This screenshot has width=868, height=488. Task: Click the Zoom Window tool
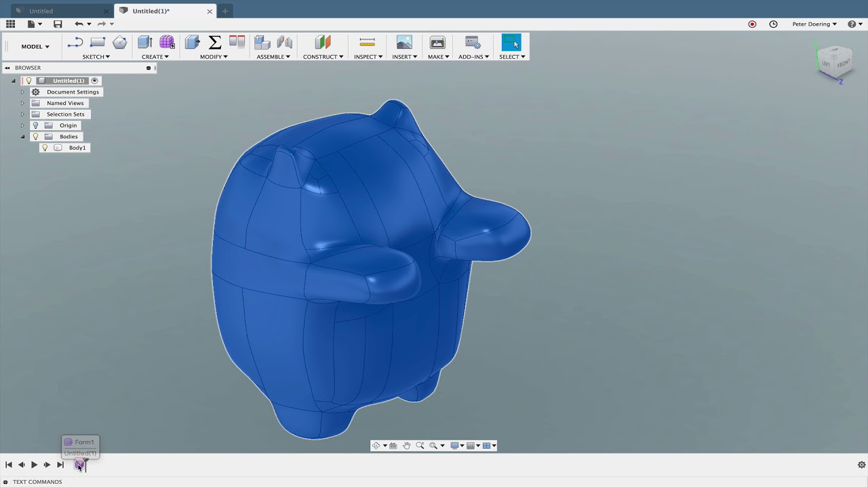[433, 445]
